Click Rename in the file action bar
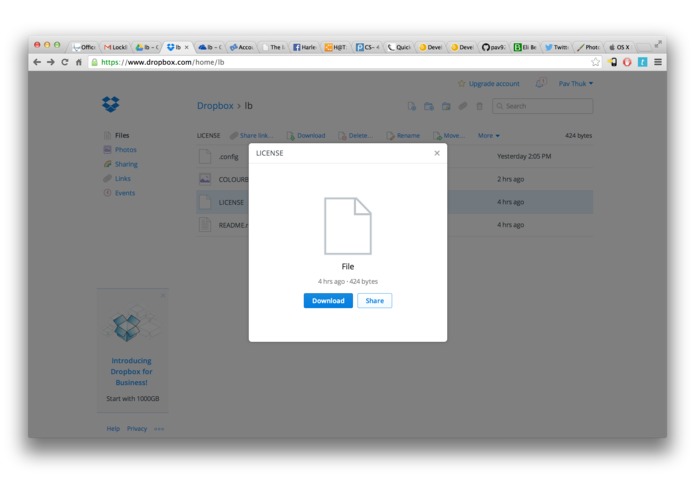This screenshot has height=494, width=695. 403,136
